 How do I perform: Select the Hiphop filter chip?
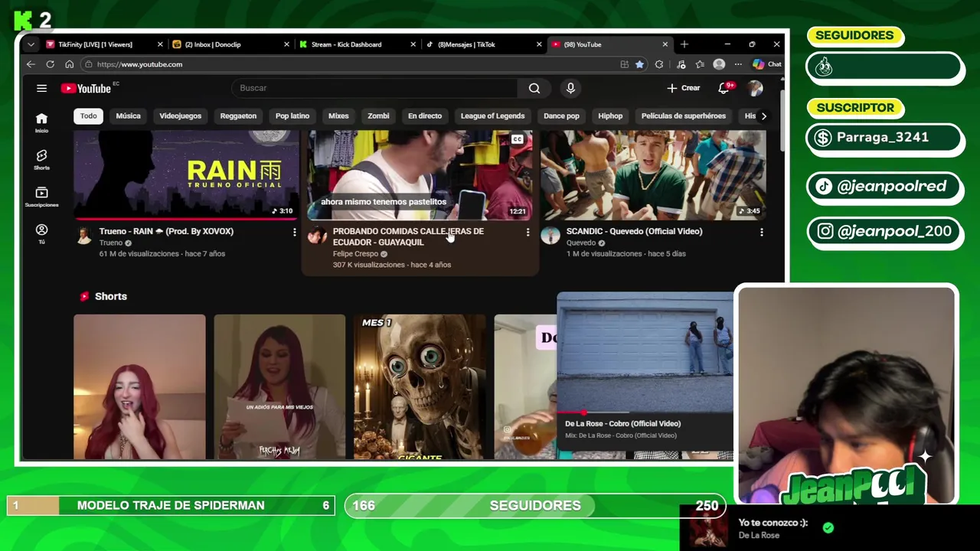coord(610,116)
